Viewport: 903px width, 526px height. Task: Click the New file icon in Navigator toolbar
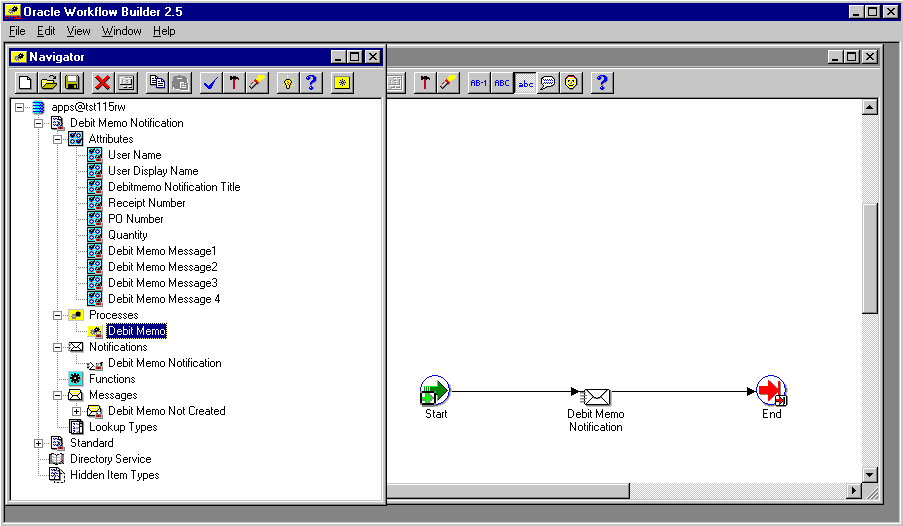click(25, 83)
